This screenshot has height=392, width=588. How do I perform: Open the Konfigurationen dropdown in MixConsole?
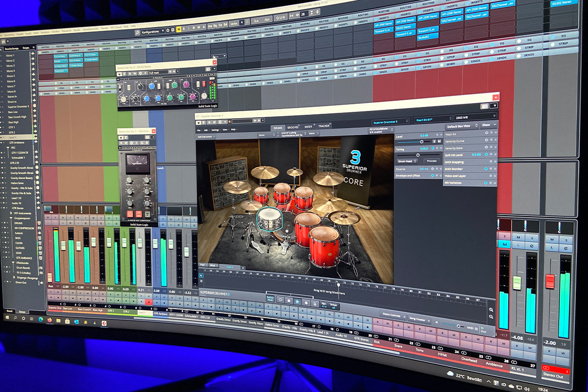(153, 31)
